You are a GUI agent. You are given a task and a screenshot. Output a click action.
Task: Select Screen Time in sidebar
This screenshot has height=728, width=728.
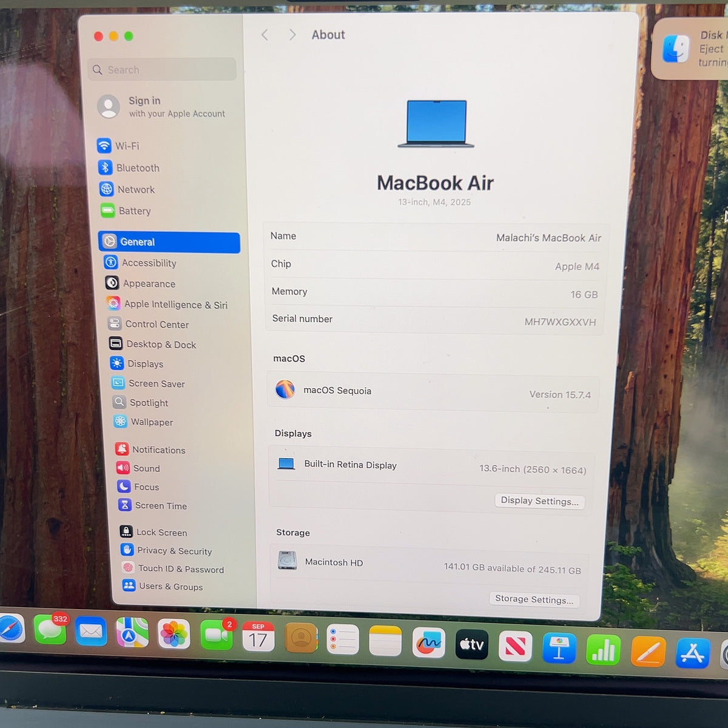pyautogui.click(x=152, y=505)
